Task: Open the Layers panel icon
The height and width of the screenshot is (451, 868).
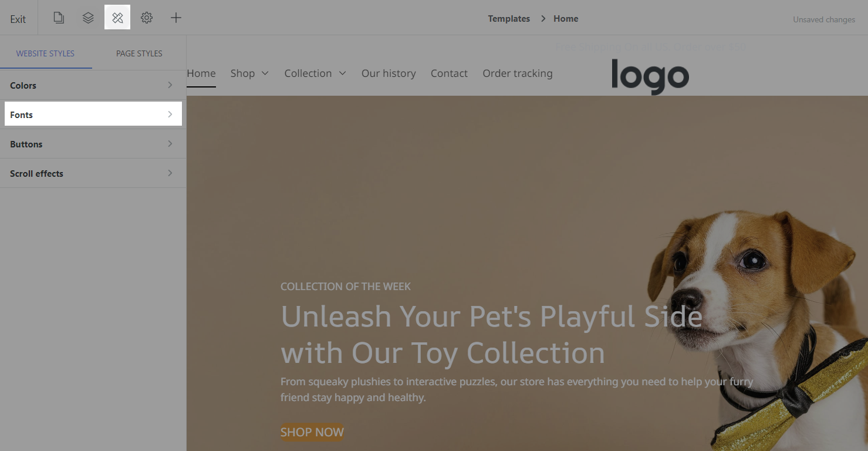Action: coord(88,18)
